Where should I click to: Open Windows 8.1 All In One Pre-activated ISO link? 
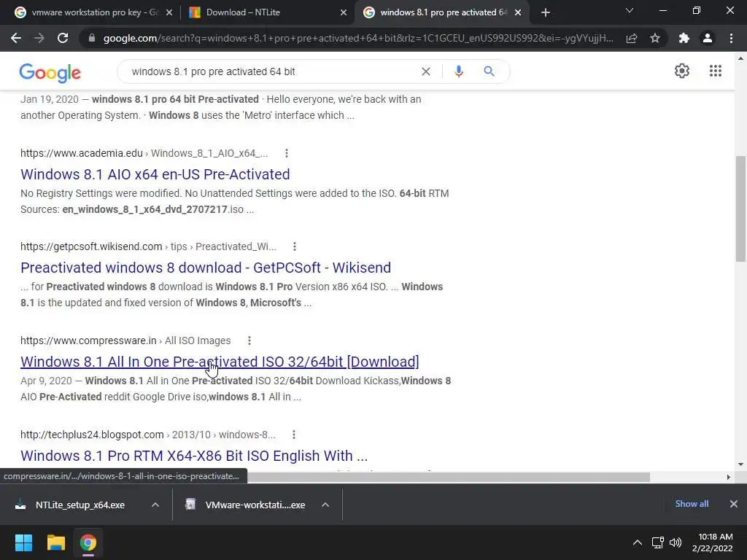pos(220,362)
